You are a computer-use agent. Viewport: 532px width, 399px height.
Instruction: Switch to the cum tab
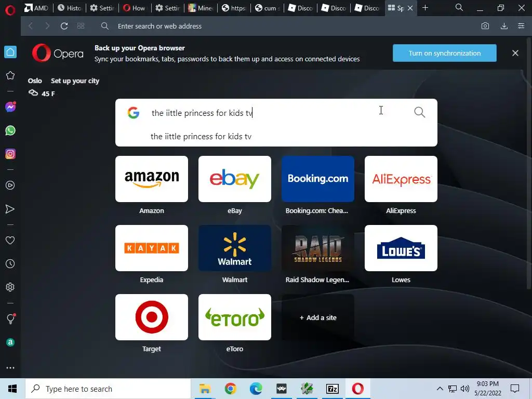(268, 8)
